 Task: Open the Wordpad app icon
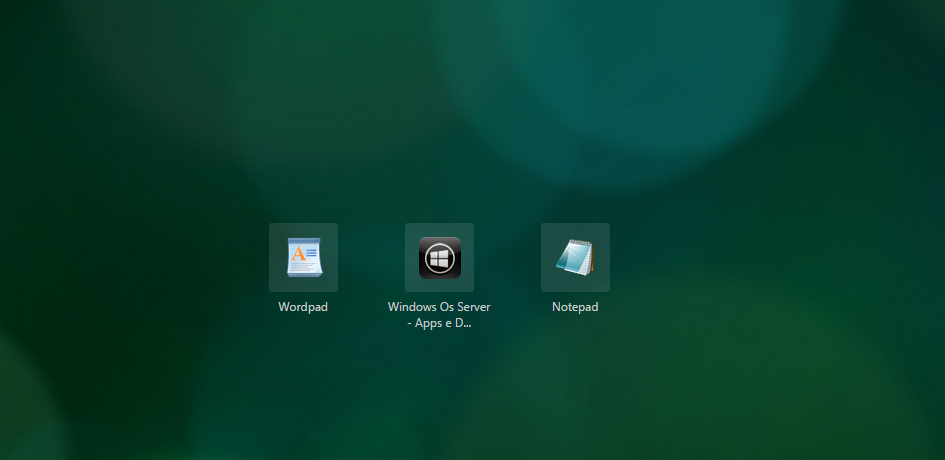pos(303,257)
